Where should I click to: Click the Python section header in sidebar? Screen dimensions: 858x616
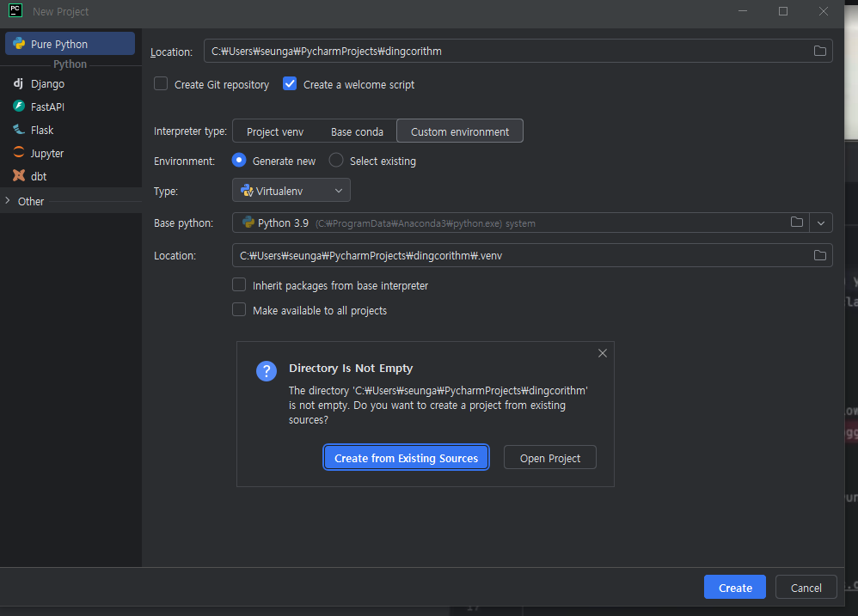point(70,64)
